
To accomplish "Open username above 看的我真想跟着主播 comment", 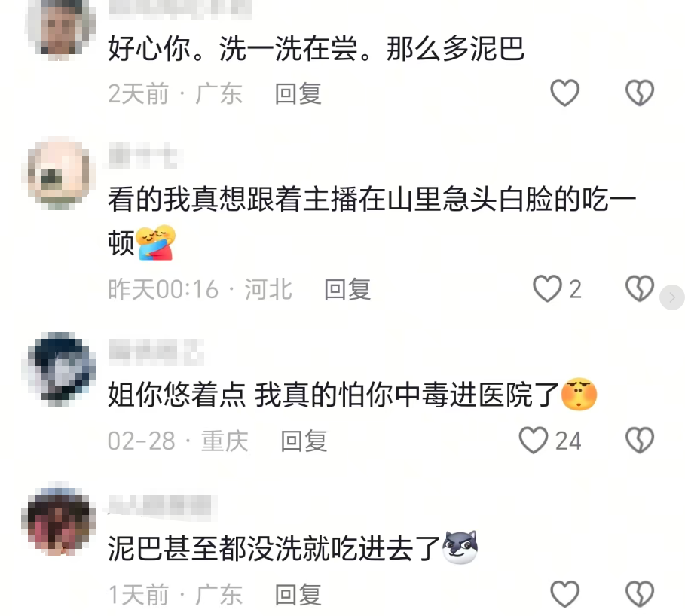I will (x=145, y=157).
